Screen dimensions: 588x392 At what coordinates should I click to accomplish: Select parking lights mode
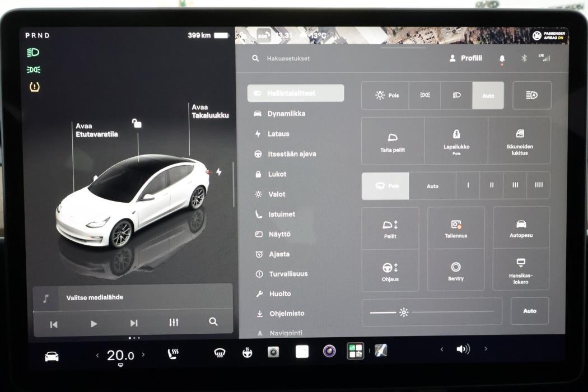click(425, 96)
